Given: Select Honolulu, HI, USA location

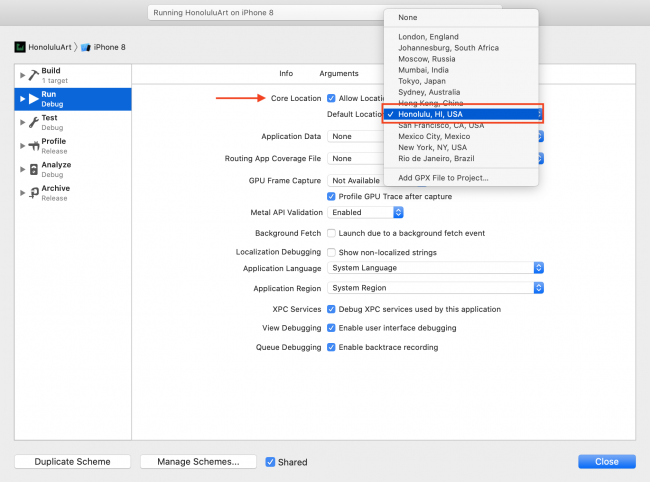Looking at the screenshot, I should click(462, 114).
